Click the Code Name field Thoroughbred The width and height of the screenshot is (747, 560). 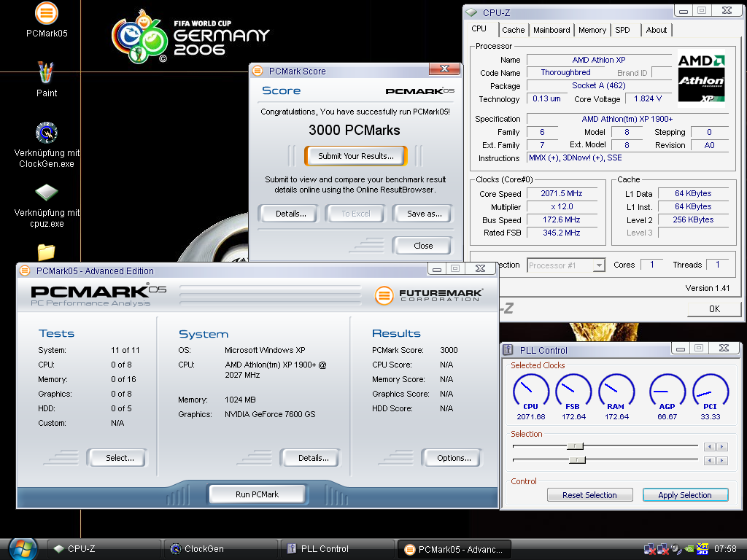click(565, 72)
